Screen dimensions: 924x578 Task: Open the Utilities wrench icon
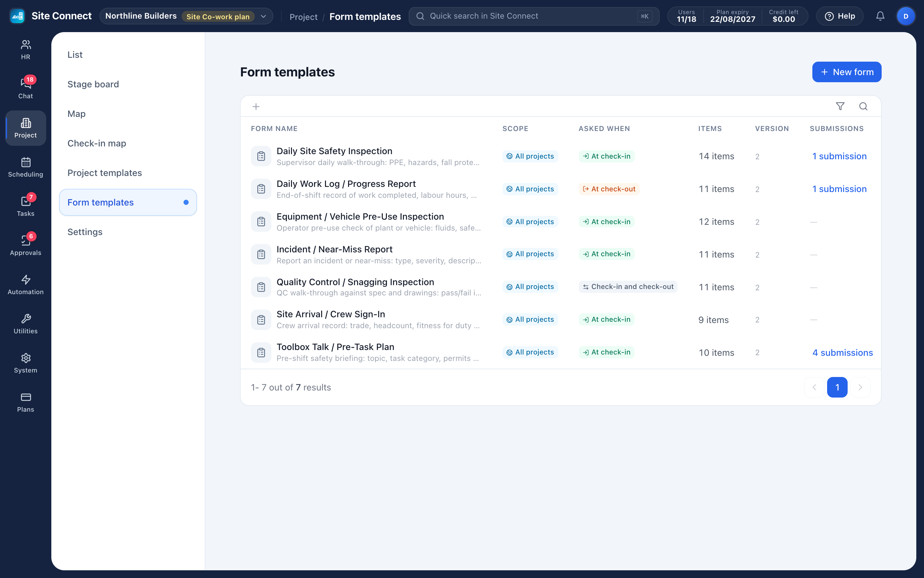26,324
